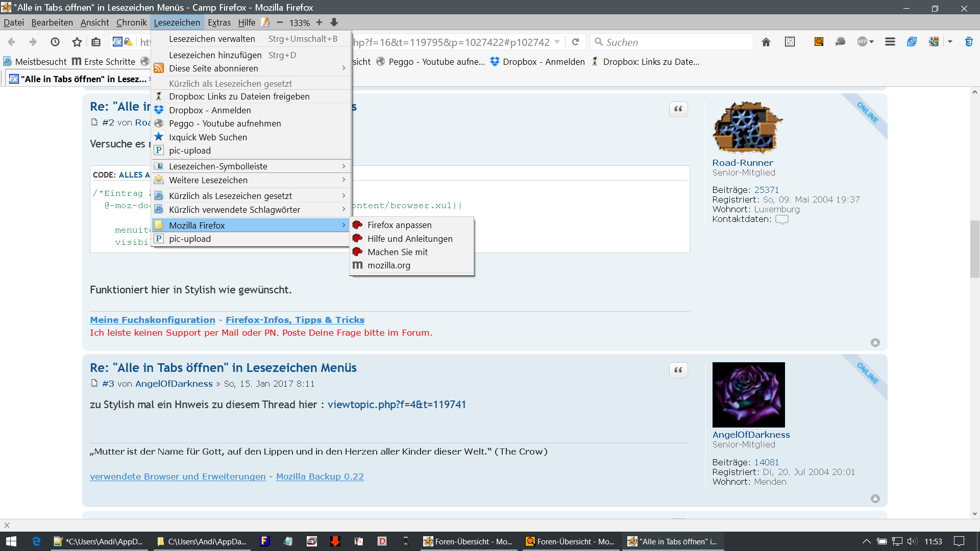The height and width of the screenshot is (551, 980).
Task: Click the quote button on post #2
Action: coord(678,109)
